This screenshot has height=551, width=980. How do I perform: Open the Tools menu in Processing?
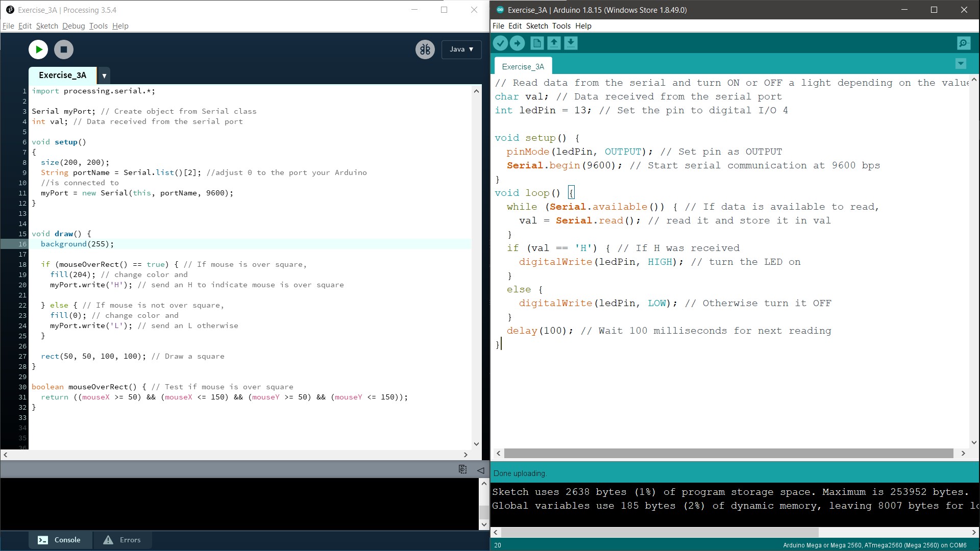pyautogui.click(x=98, y=26)
